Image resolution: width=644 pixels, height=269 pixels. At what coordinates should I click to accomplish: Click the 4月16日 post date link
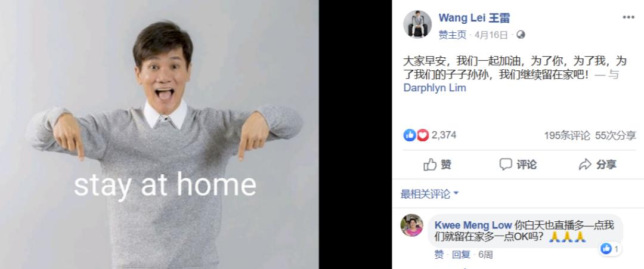(x=491, y=35)
